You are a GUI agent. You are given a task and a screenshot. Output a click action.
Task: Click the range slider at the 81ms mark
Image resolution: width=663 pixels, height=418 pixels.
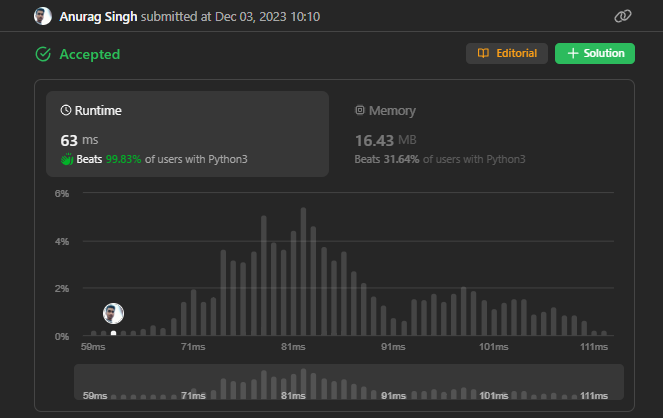(293, 384)
